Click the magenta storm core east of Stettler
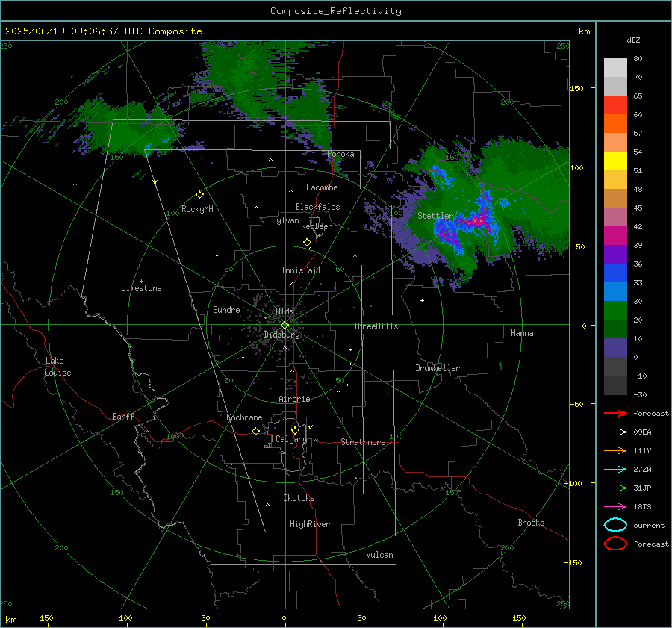Screen dimensions: 672x628 click(x=476, y=222)
